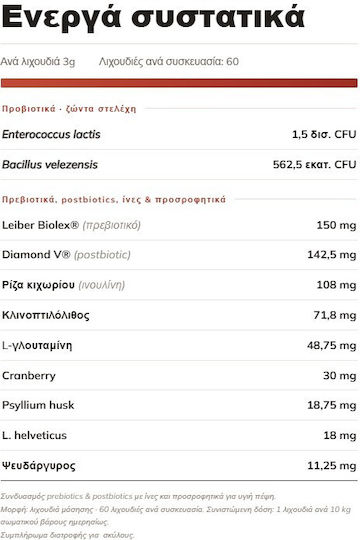This screenshot has height=540, width=360.
Task: Click the Προβιοτικά ζώντα στελέχη section header
Action: (69, 109)
